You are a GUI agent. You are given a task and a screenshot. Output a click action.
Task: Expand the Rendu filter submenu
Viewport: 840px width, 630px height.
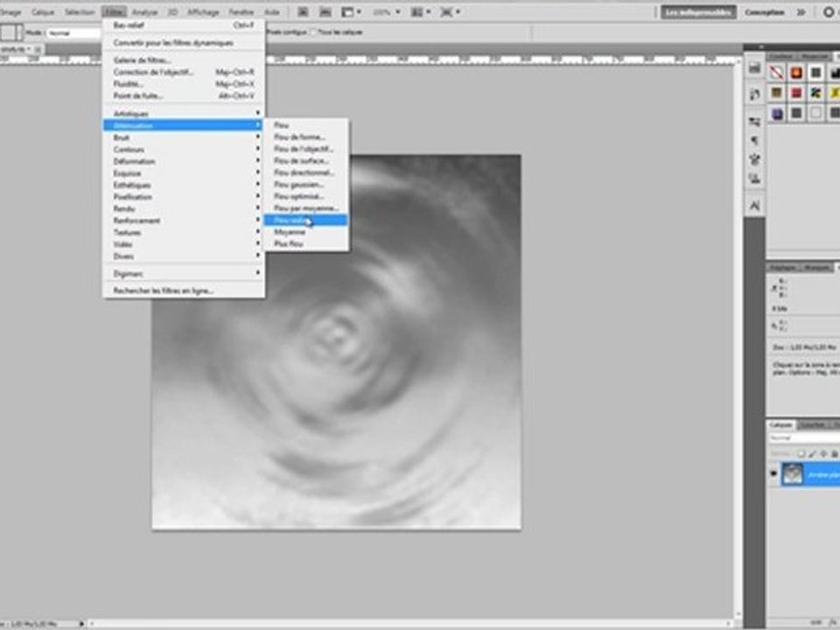pyautogui.click(x=183, y=208)
